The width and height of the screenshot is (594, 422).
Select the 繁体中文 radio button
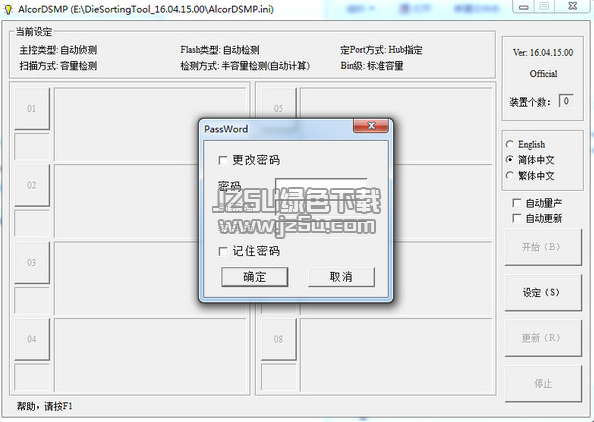coord(510,175)
